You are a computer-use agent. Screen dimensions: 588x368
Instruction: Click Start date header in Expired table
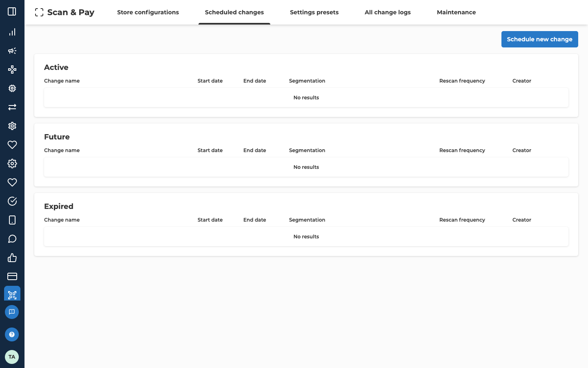pyautogui.click(x=210, y=220)
